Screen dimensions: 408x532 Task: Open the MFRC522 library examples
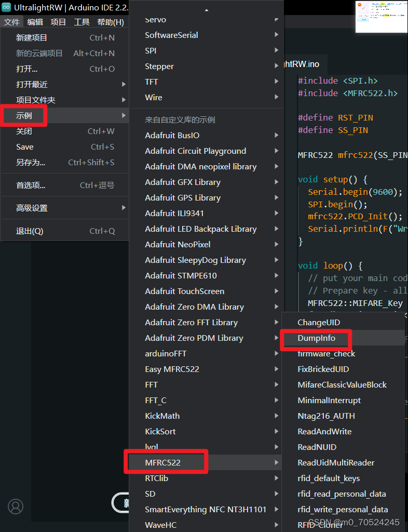coord(207,462)
